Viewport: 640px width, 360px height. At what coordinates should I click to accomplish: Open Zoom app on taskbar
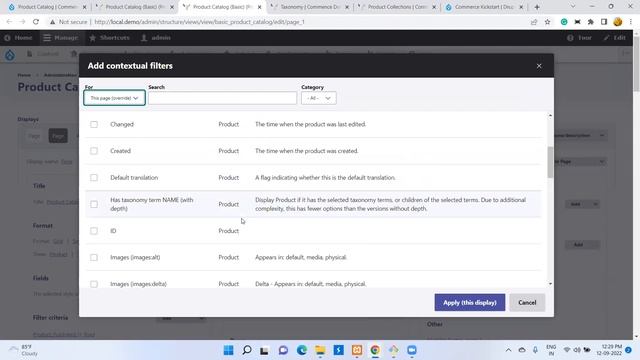coord(412,350)
